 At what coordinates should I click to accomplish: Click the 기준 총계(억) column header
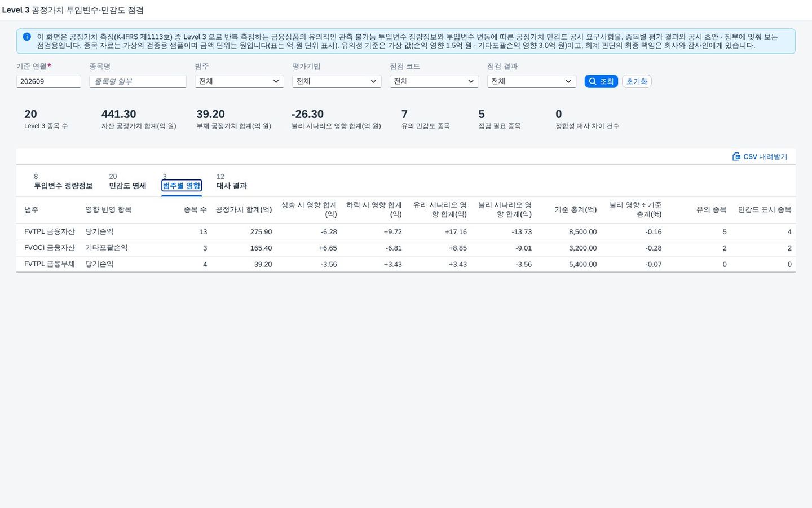coord(575,209)
